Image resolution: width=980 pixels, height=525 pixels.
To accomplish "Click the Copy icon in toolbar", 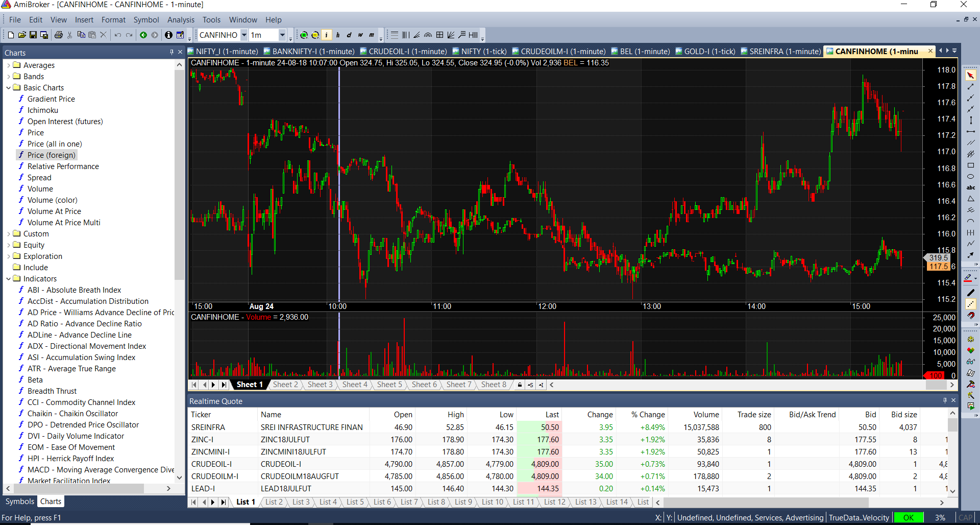I will [81, 35].
